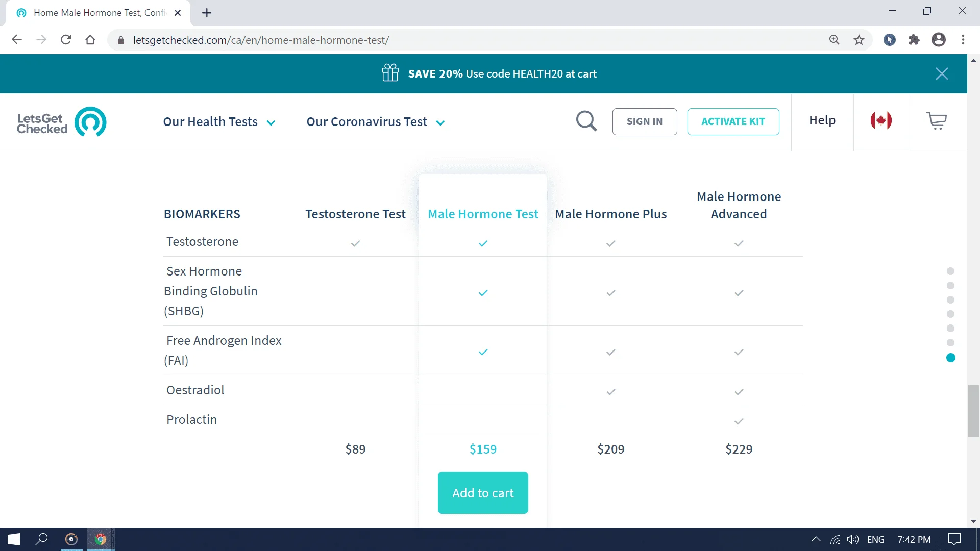This screenshot has height=551, width=980.
Task: Click the BIOMARKERS heading
Action: [202, 214]
